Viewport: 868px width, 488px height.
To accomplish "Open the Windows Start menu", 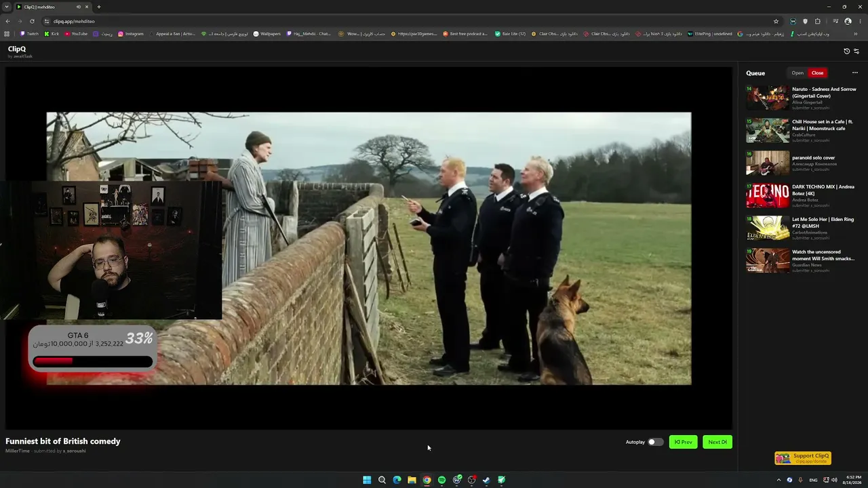I will pos(367,480).
